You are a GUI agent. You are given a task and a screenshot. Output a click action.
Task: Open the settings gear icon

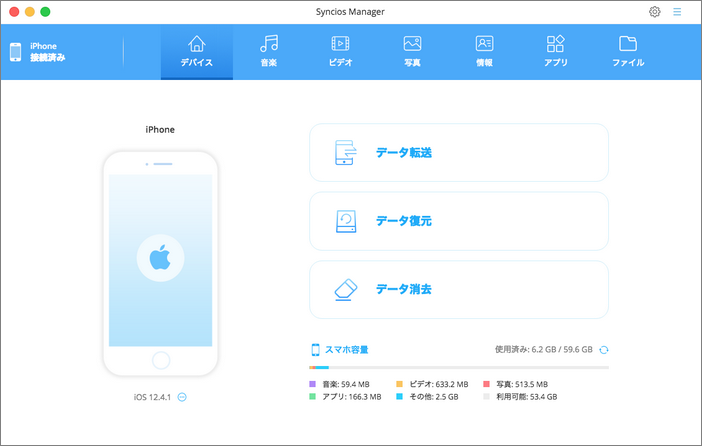click(655, 12)
